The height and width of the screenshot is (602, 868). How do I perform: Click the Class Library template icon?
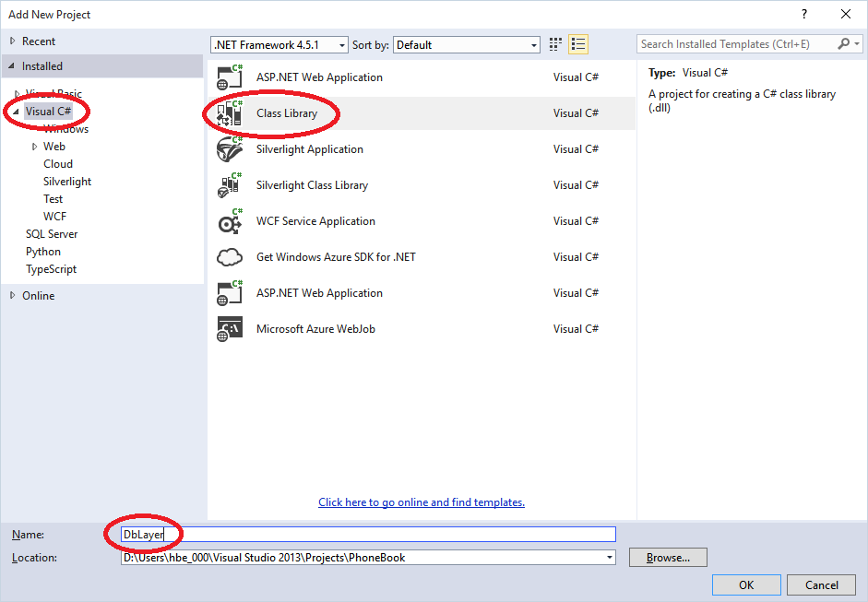(x=230, y=112)
